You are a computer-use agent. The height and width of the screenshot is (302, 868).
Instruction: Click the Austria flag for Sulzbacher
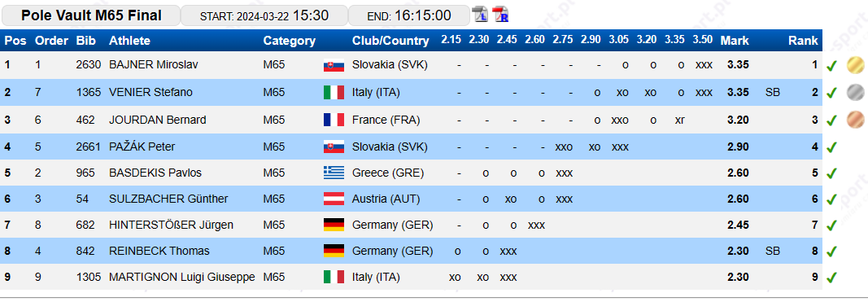tap(334, 199)
